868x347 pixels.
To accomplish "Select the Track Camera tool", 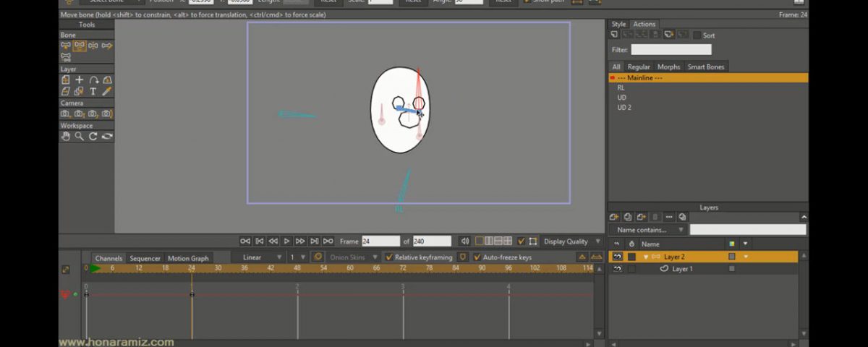I will (66, 114).
